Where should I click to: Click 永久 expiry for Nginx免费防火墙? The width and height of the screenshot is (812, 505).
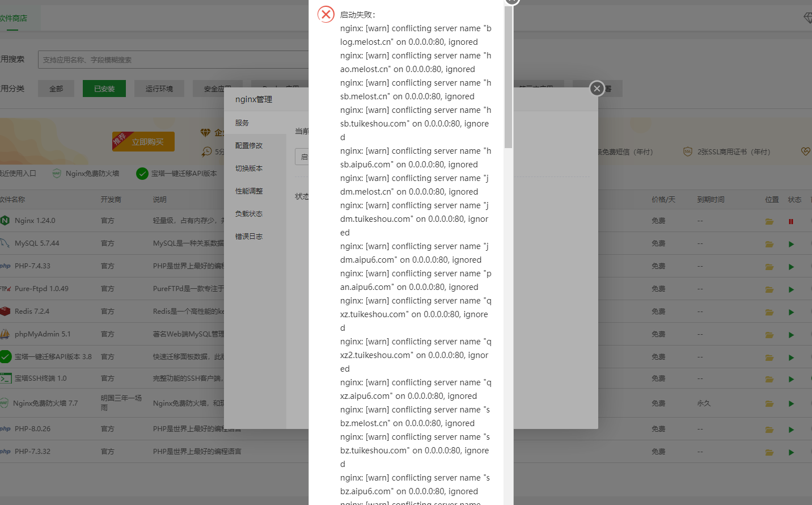coord(704,403)
